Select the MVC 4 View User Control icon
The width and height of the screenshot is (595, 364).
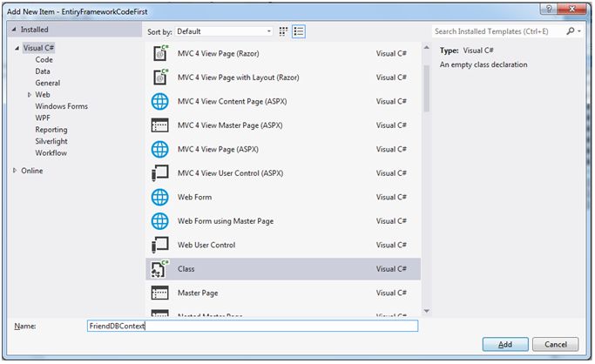(160, 172)
